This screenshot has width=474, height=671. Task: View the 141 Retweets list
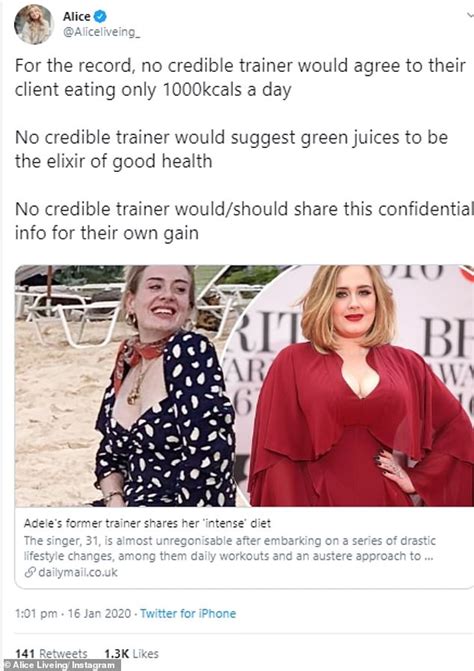click(51, 653)
